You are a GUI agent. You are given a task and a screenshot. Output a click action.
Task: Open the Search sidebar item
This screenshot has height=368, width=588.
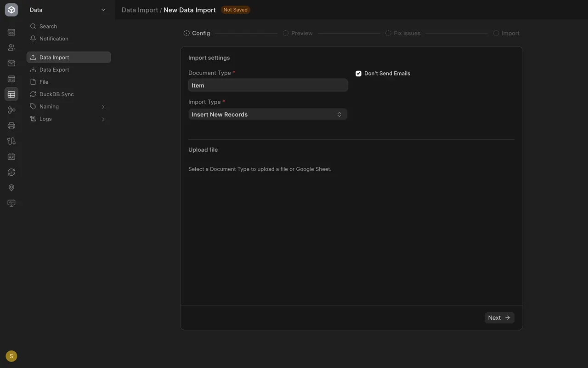(x=69, y=26)
